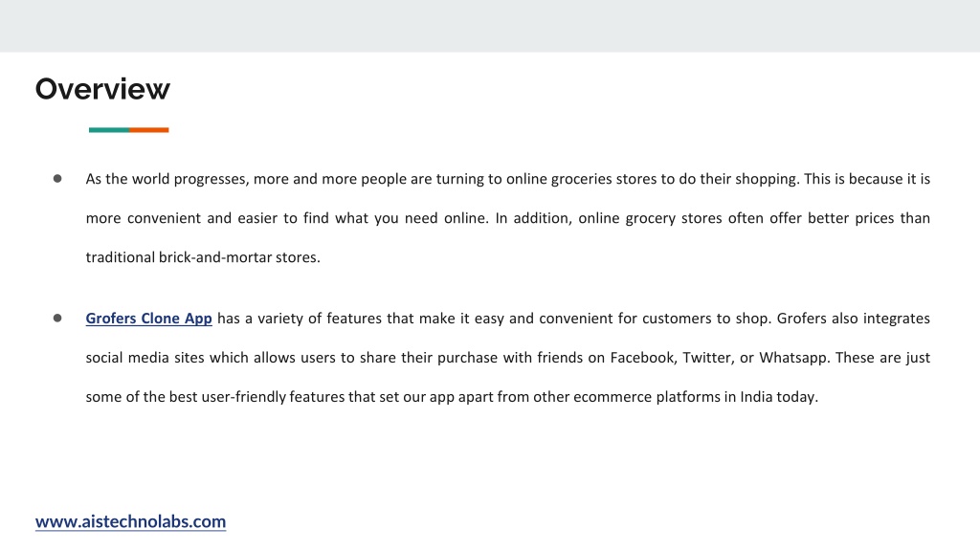The image size is (980, 551).
Task: Click the words In addition in first paragraph
Action: [x=533, y=219]
